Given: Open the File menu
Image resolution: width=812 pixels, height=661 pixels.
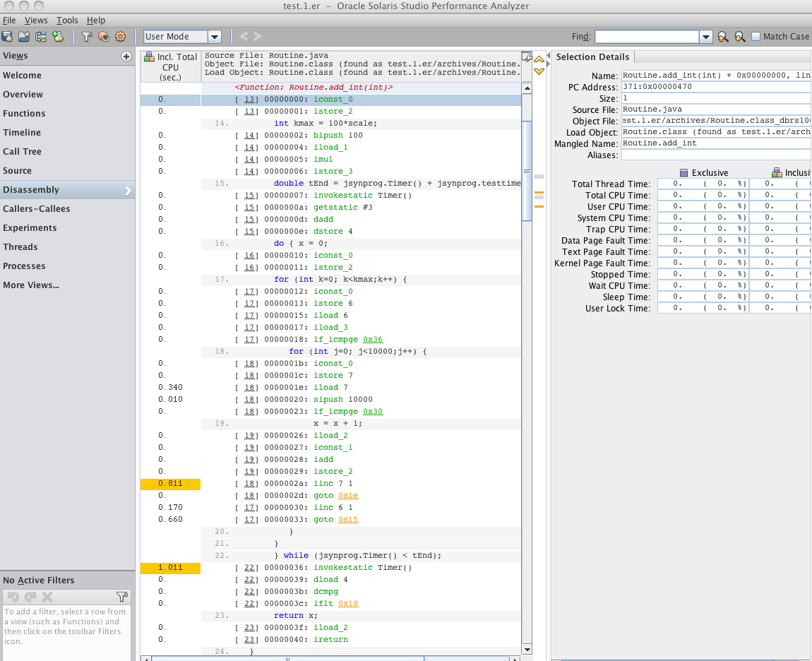Looking at the screenshot, I should tap(9, 20).
